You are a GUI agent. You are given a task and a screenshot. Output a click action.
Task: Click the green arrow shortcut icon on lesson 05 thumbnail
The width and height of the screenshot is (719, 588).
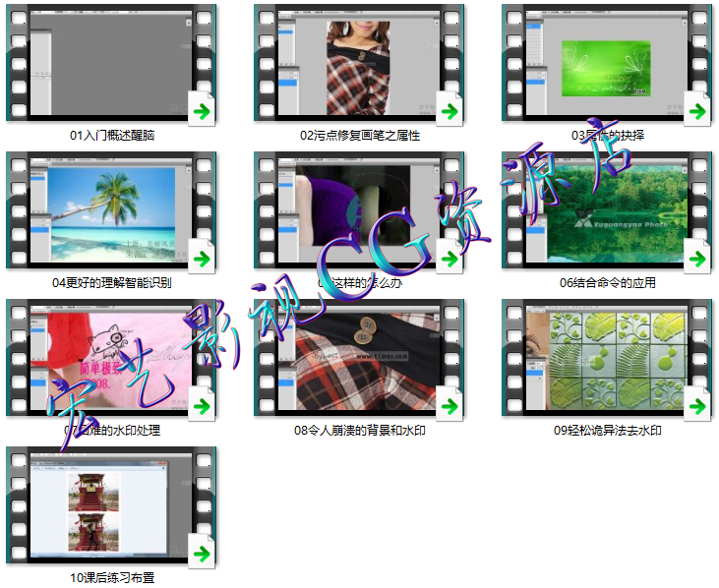tap(449, 257)
